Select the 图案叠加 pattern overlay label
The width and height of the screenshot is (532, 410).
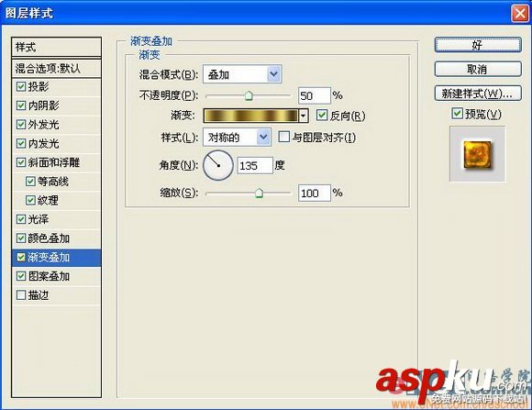pyautogui.click(x=49, y=276)
